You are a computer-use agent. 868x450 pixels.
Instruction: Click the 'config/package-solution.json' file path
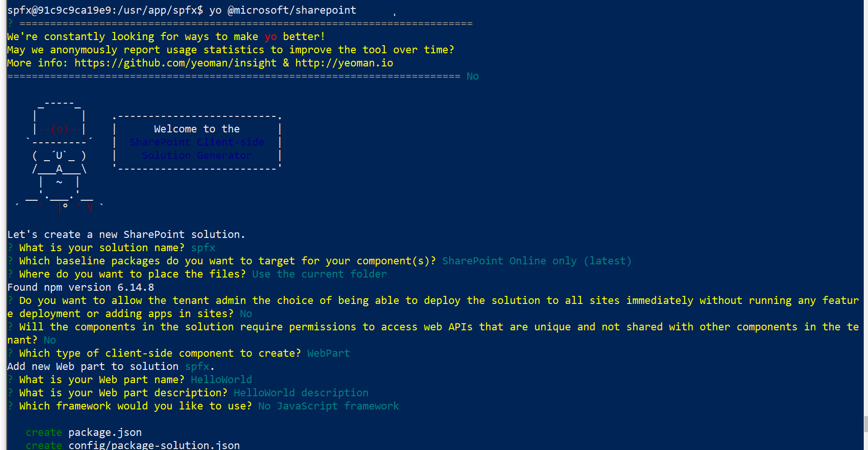pyautogui.click(x=154, y=445)
